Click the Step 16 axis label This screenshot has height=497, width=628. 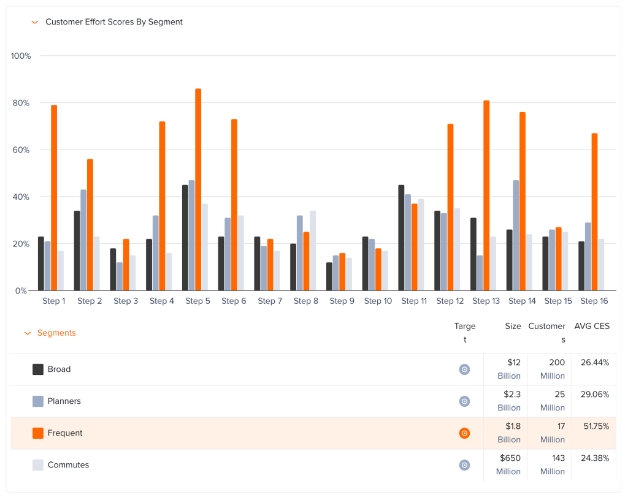[x=594, y=301]
